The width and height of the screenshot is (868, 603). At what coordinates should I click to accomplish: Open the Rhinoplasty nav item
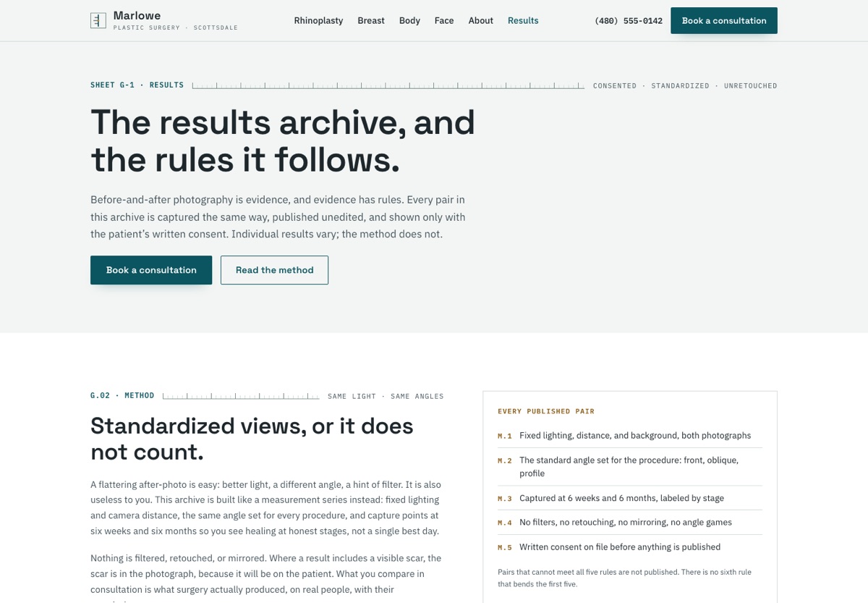318,20
